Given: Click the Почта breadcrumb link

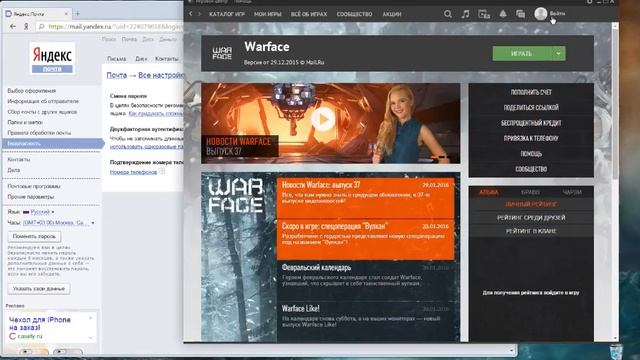Looking at the screenshot, I should [x=117, y=75].
